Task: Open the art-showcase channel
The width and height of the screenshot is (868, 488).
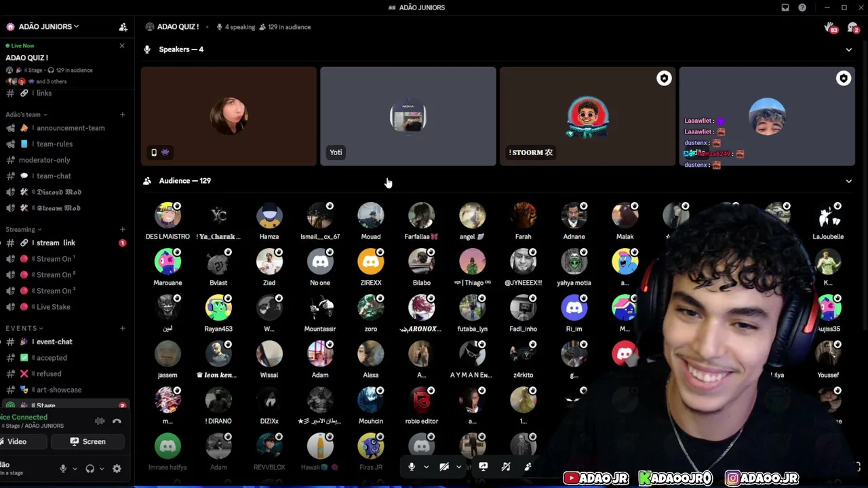Action: pos(66,390)
